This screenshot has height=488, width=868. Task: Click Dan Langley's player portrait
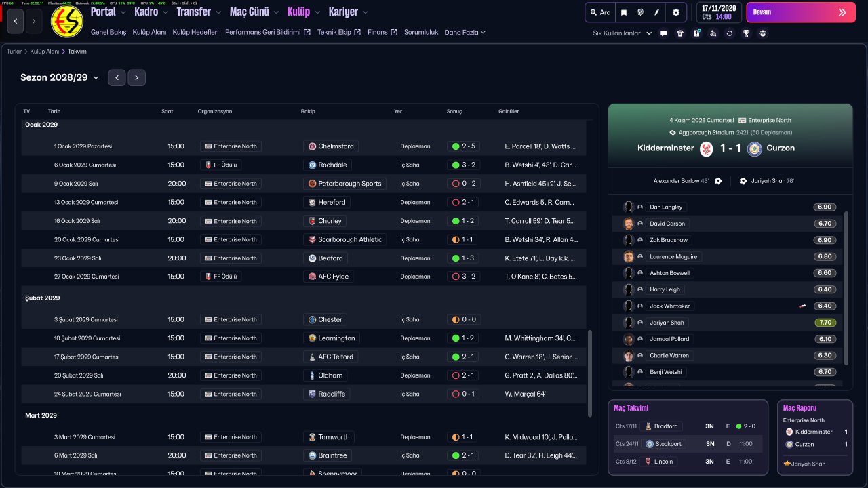(629, 207)
